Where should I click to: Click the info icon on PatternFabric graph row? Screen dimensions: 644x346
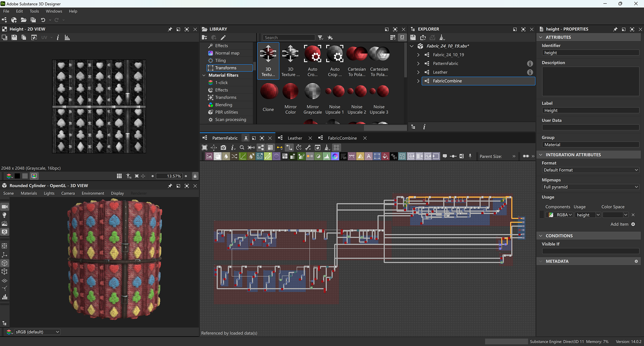530,63
